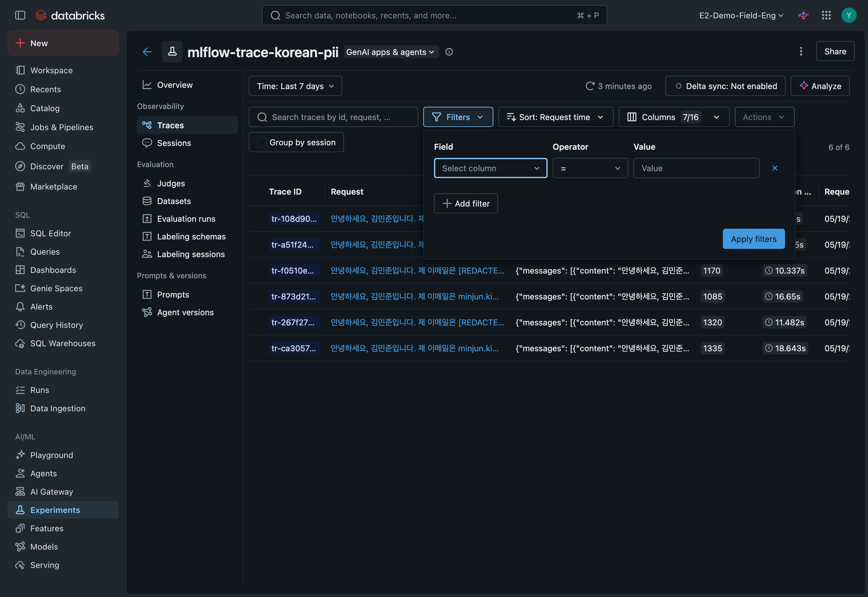Open Recents in the sidebar
This screenshot has width=868, height=597.
tap(63, 89)
